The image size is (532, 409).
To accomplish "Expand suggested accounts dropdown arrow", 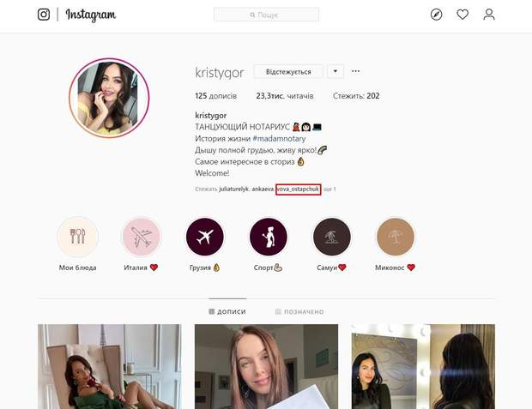I will tap(336, 71).
